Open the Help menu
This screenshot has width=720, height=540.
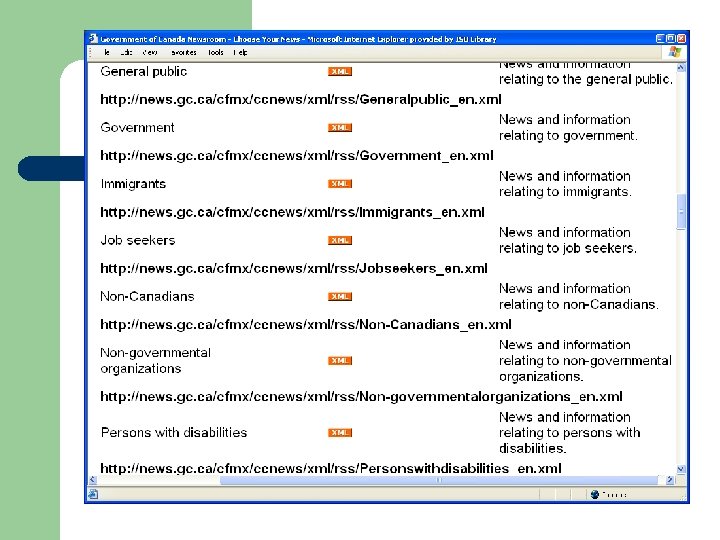coord(240,52)
